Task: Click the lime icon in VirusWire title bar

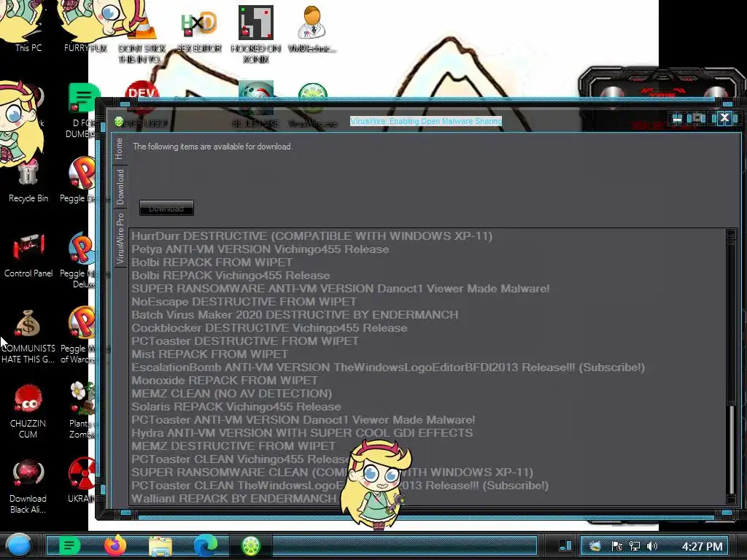Action: point(119,122)
